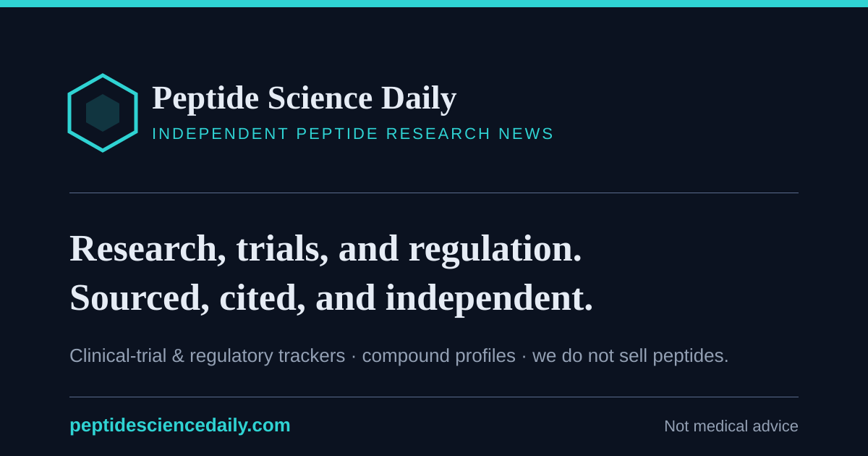Click the word NEWS in the teal tagline
This screenshot has height=456, width=868.
pos(527,134)
